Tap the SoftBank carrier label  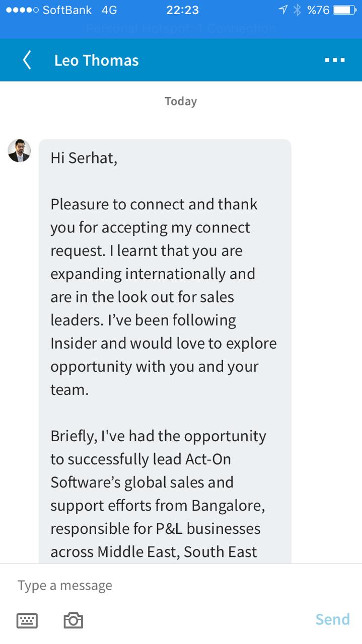[x=67, y=10]
